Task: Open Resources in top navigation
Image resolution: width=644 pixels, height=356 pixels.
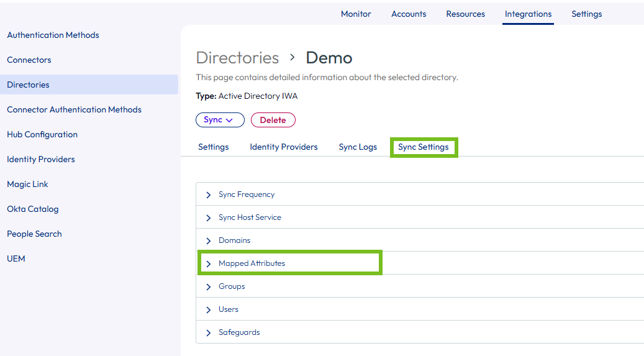Action: tap(465, 14)
